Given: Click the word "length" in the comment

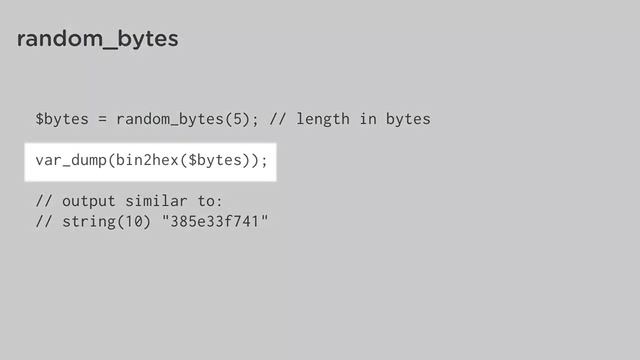Looking at the screenshot, I should pyautogui.click(x=323, y=119).
